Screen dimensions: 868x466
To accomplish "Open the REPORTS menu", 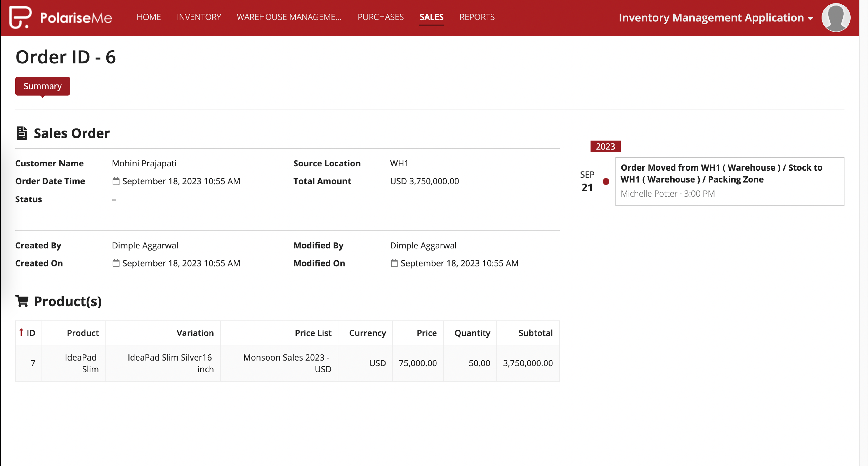I will (x=477, y=17).
